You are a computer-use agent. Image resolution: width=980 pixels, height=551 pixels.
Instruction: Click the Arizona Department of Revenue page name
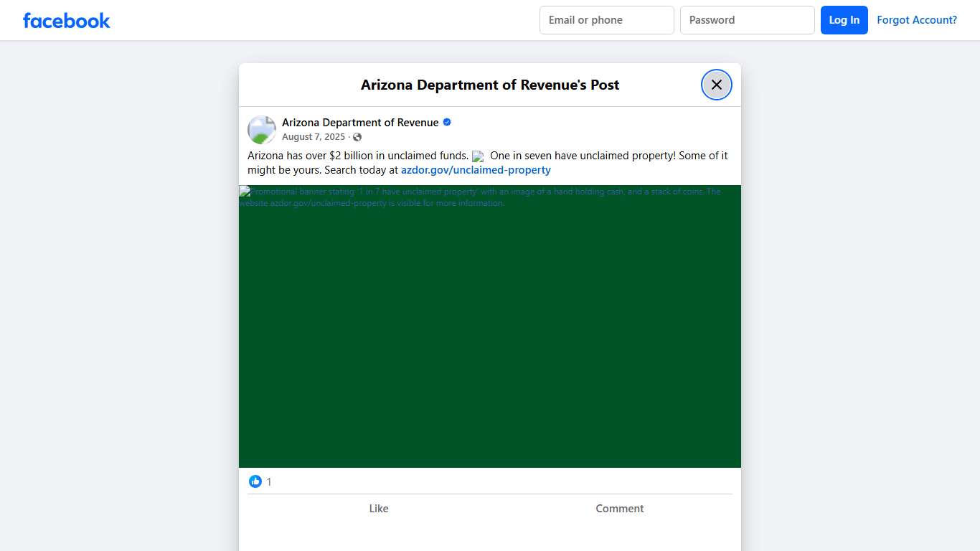tap(359, 122)
